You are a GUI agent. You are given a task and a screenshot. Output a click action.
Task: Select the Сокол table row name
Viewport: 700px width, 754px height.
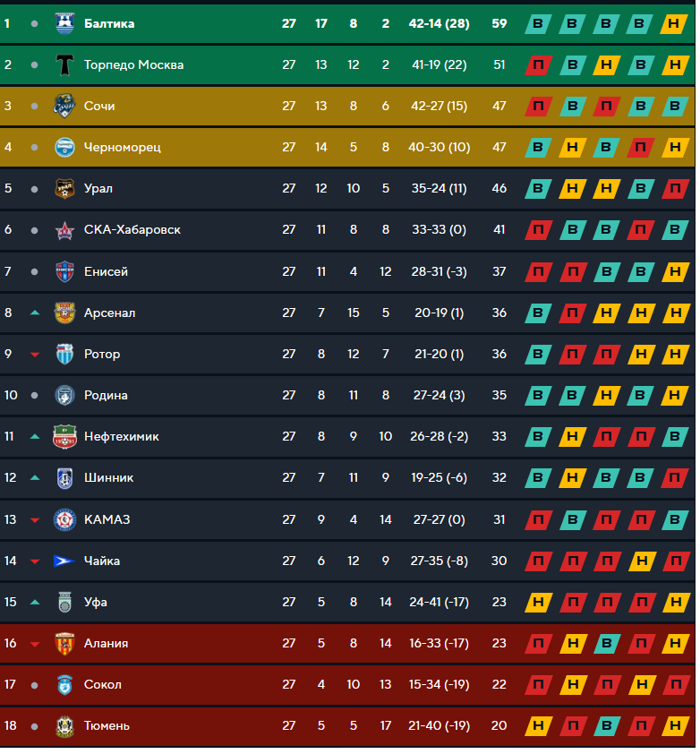tap(102, 684)
